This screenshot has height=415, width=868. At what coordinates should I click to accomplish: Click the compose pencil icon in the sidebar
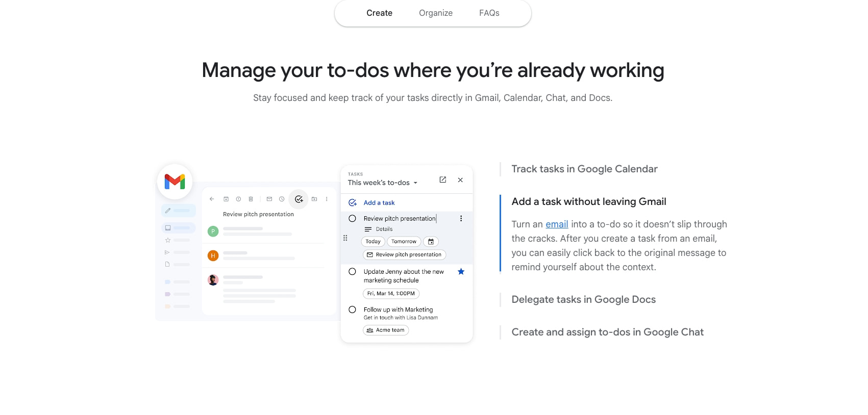[168, 211]
